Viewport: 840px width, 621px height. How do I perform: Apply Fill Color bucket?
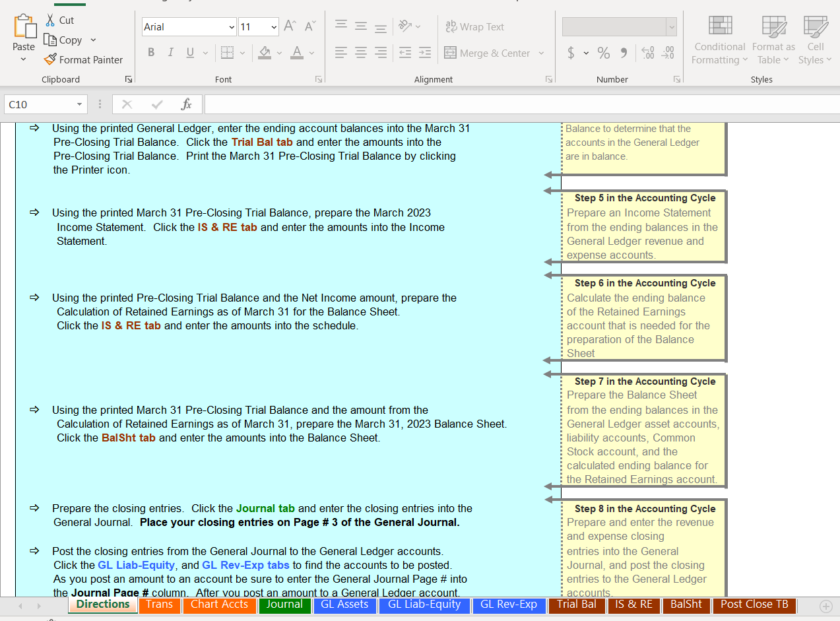pyautogui.click(x=265, y=53)
